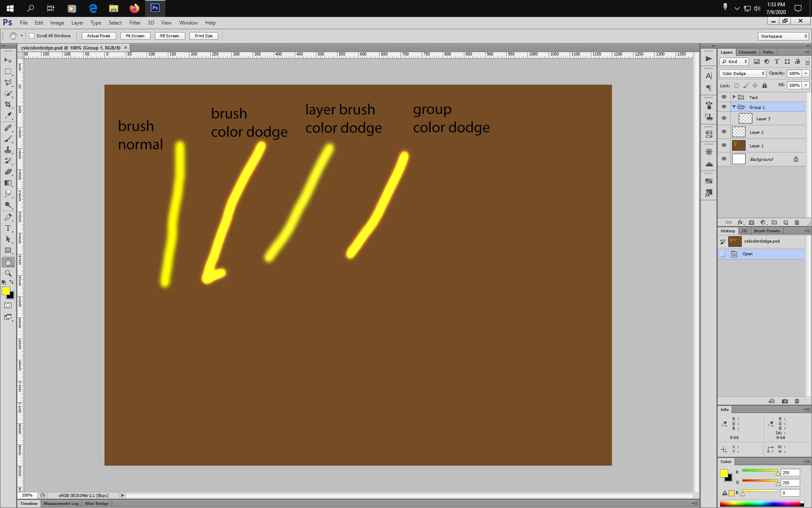Select the Zoom tool
Image resolution: width=812 pixels, height=508 pixels.
8,273
